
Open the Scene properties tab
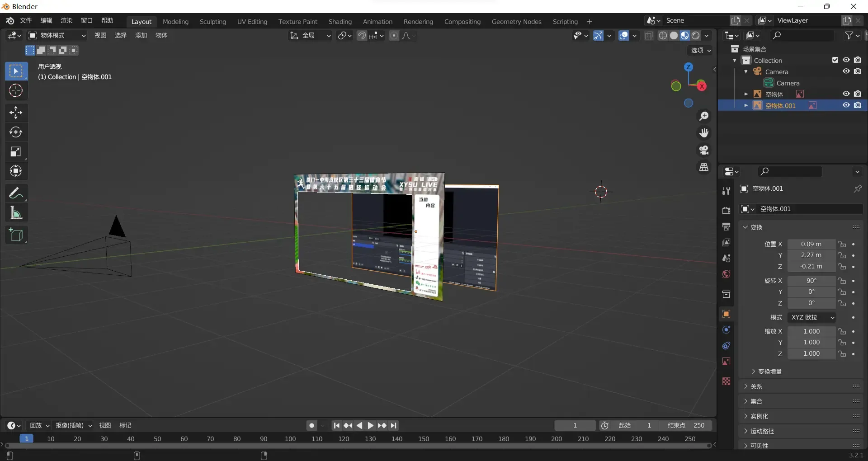point(726,258)
